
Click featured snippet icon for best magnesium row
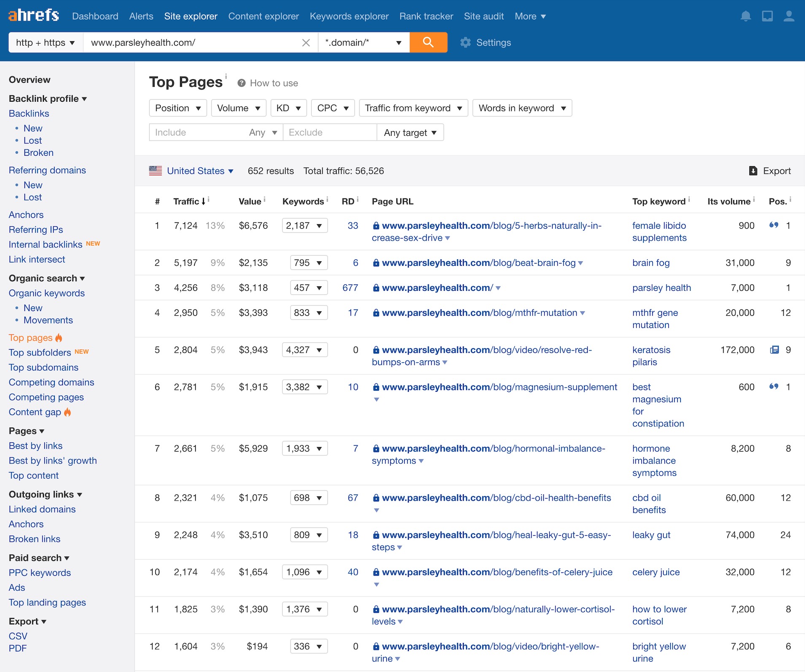(773, 386)
